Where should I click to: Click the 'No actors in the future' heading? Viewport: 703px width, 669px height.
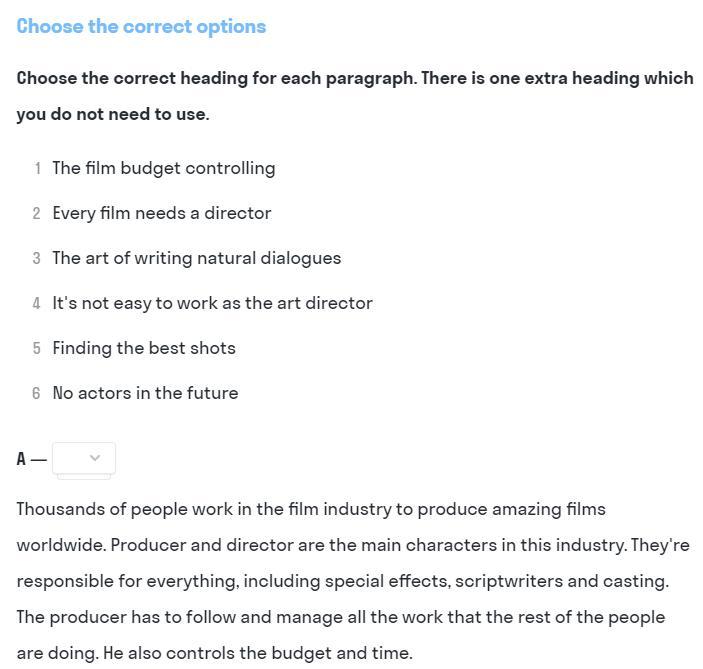pos(145,393)
